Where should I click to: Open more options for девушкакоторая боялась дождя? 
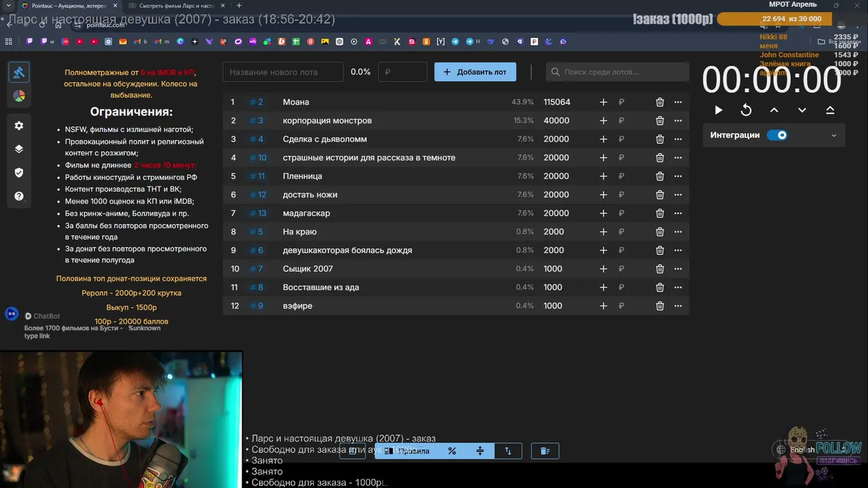pyautogui.click(x=678, y=250)
